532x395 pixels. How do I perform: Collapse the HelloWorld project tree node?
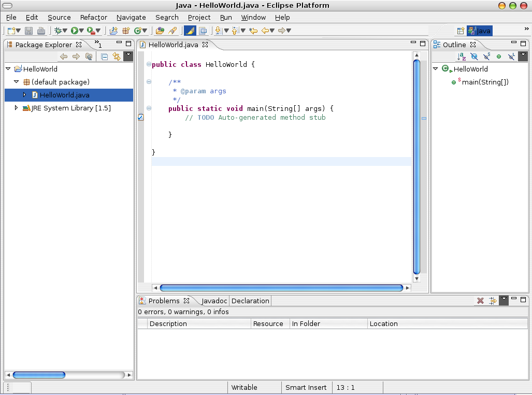[x=8, y=68]
